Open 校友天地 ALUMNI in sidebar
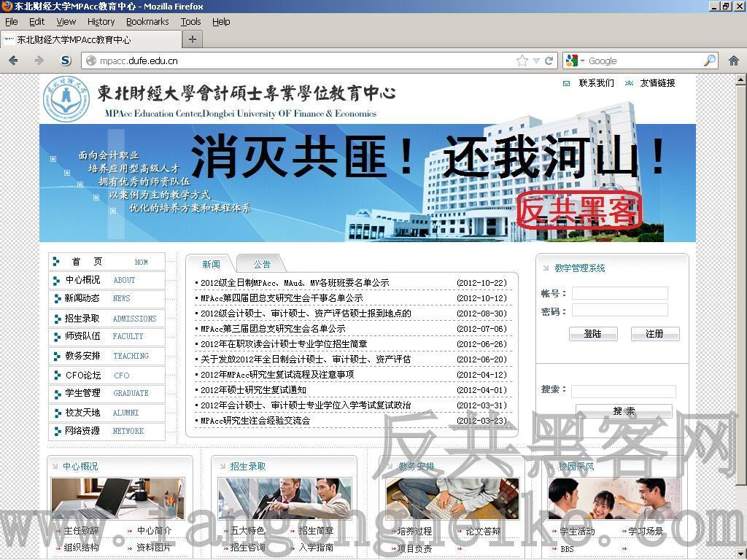Image resolution: width=747 pixels, height=560 pixels. [107, 413]
